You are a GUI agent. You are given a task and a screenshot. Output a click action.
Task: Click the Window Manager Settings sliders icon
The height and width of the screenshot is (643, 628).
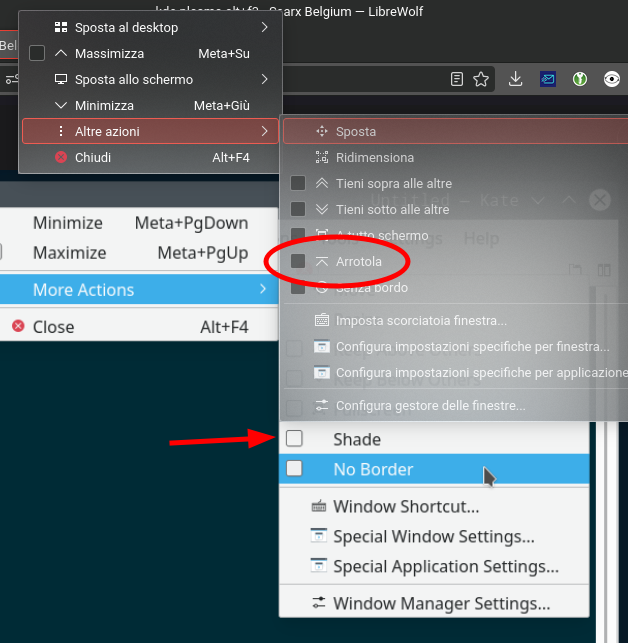[x=319, y=603]
